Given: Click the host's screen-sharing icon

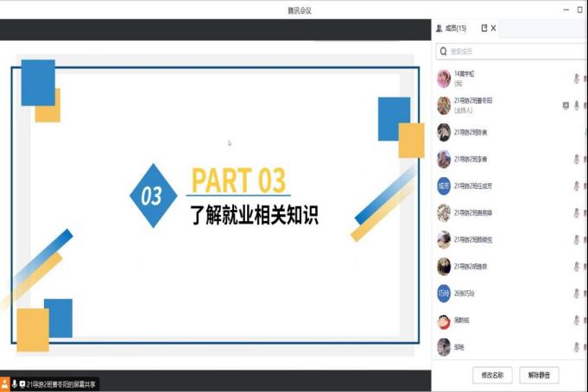Looking at the screenshot, I should [x=566, y=105].
